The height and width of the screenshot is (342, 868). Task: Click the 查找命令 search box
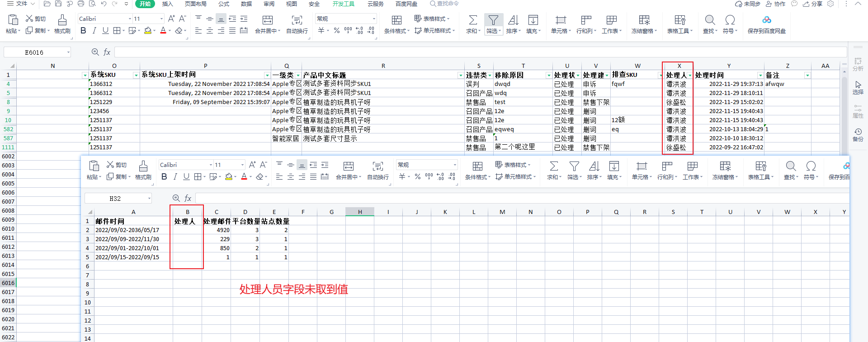coord(444,4)
